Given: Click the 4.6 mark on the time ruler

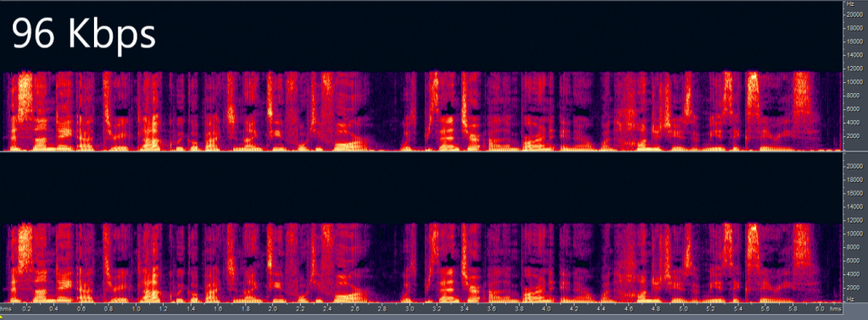Looking at the screenshot, I should (628, 308).
